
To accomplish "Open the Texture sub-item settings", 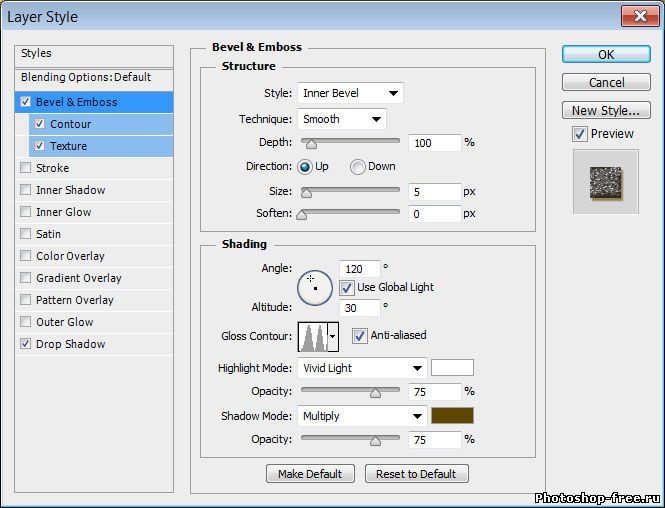I will pyautogui.click(x=68, y=146).
